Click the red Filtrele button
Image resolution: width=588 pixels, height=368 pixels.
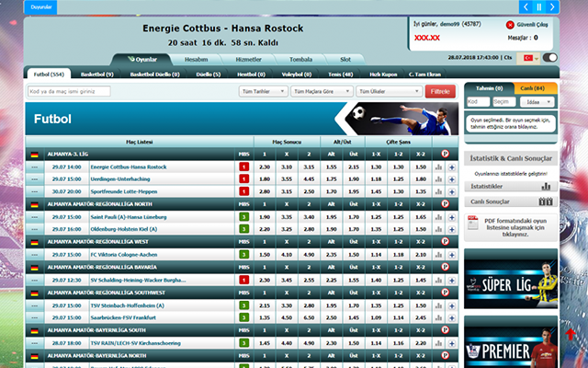tap(439, 92)
